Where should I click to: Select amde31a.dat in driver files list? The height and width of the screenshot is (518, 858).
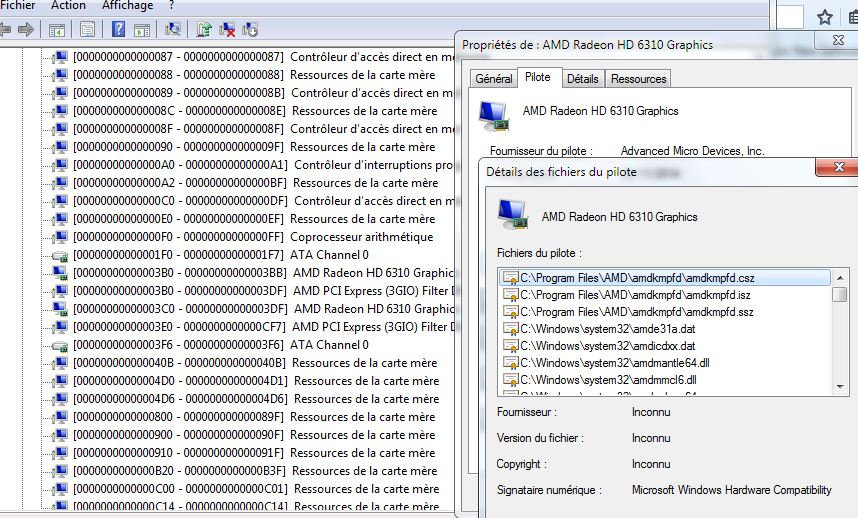point(665,329)
